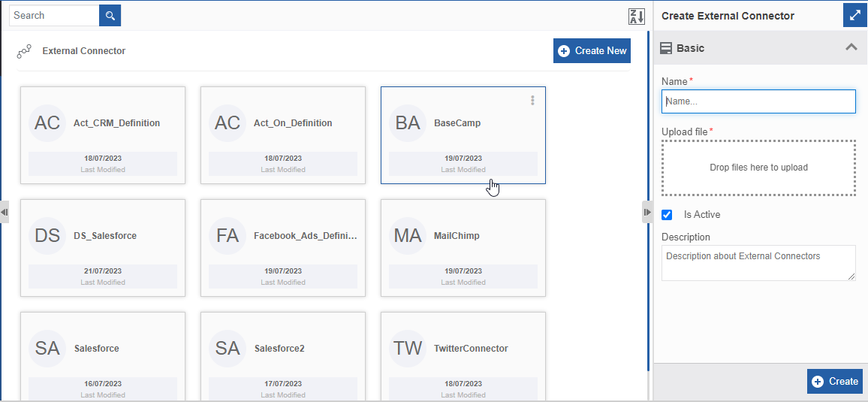
Task: Click the SA avatar of Salesforce
Action: (x=47, y=349)
